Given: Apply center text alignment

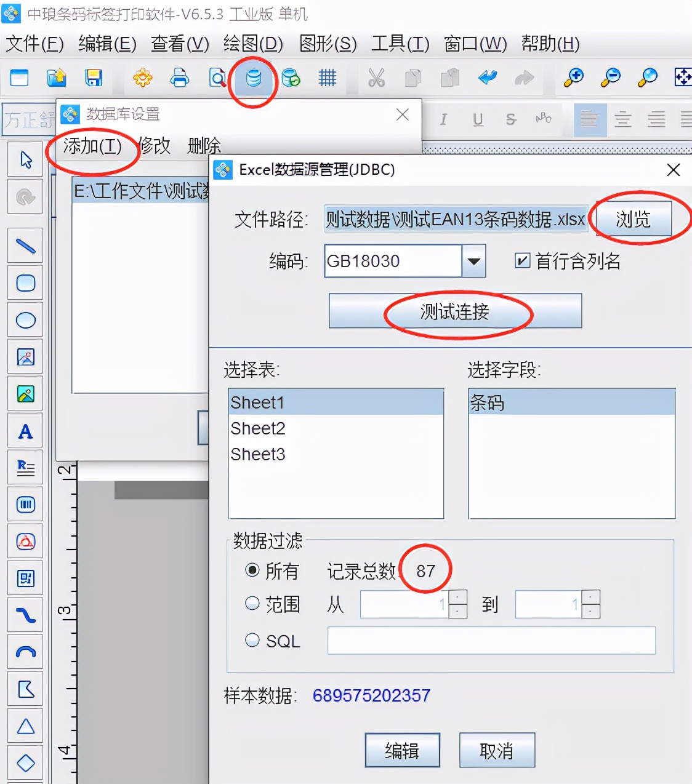Looking at the screenshot, I should click(623, 119).
